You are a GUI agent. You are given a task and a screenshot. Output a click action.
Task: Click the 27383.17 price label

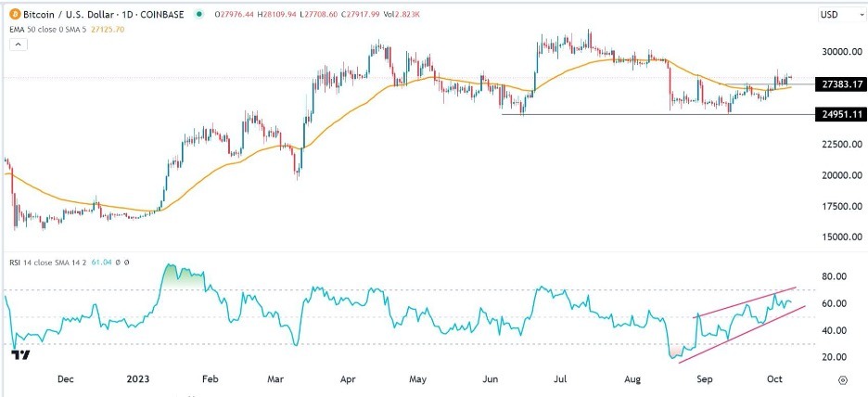(837, 84)
